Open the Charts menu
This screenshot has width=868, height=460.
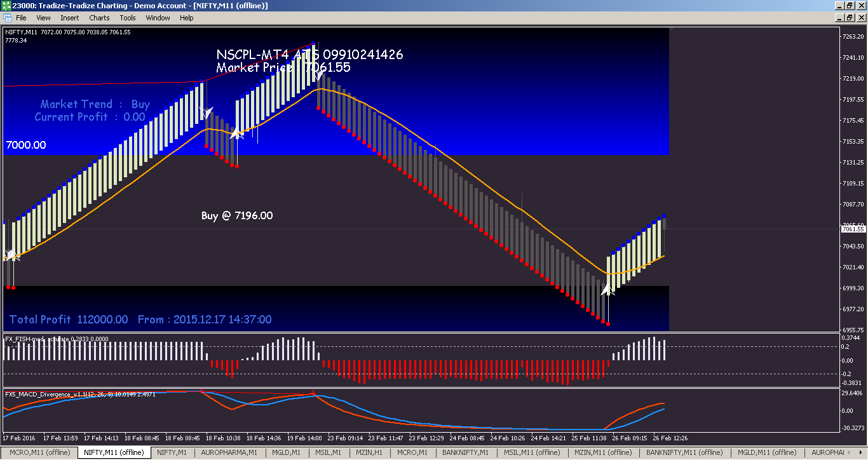coord(99,18)
